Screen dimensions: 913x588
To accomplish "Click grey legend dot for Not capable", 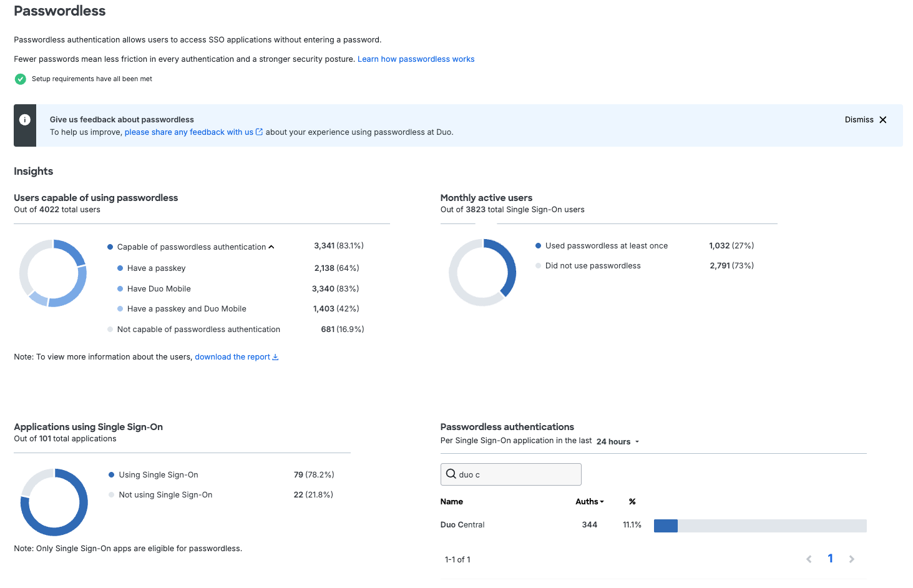I will tap(110, 330).
